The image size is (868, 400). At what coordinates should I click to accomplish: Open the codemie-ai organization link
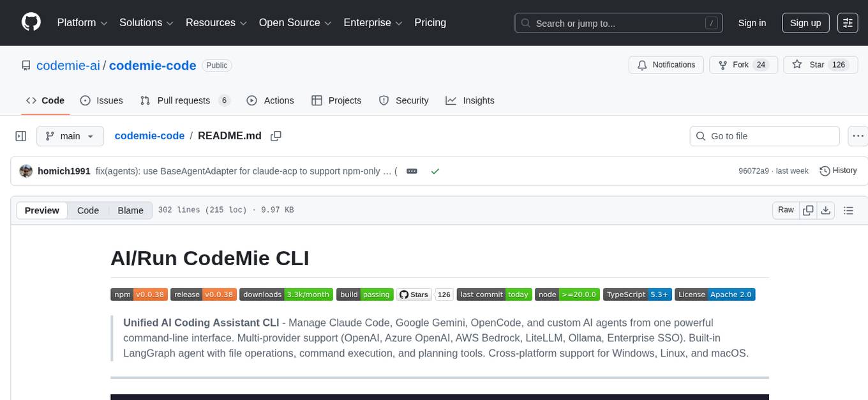[x=68, y=65]
